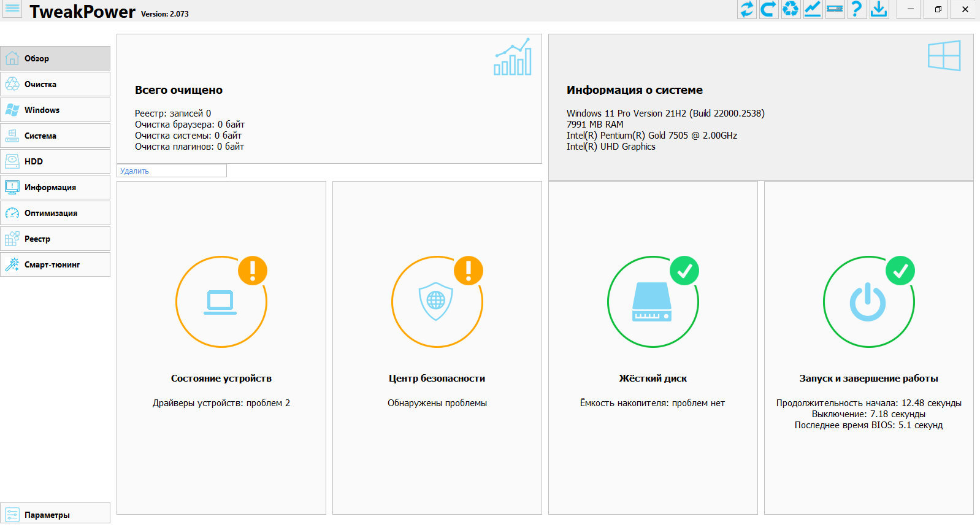
Task: Click Ёмкость накопителя: проблем нет text
Action: pyautogui.click(x=653, y=403)
